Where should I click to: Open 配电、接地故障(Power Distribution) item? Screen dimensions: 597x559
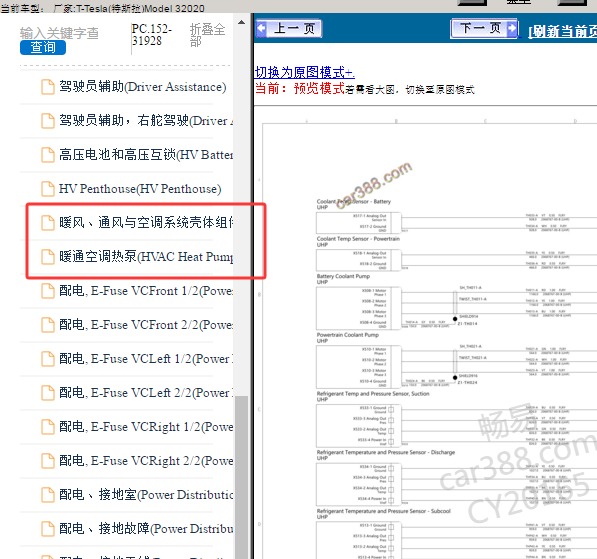point(146,529)
